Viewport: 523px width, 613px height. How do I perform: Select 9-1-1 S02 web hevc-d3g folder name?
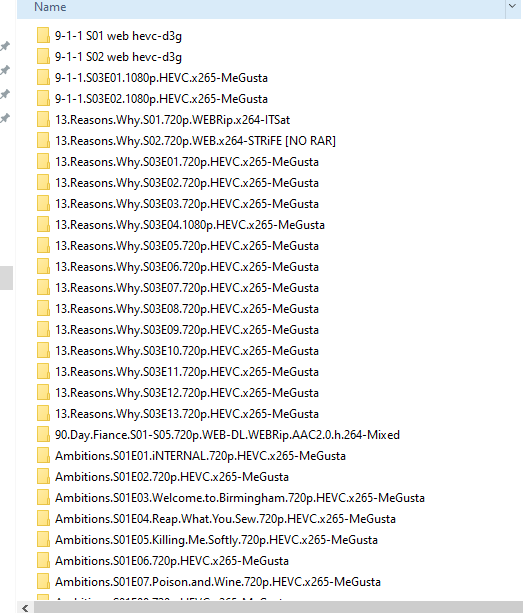click(x=118, y=57)
